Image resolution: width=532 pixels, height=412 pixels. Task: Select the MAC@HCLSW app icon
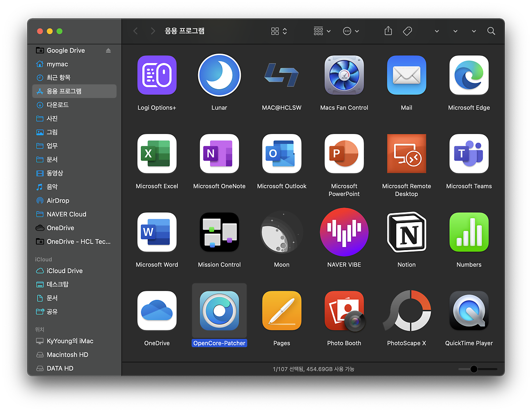tap(282, 75)
